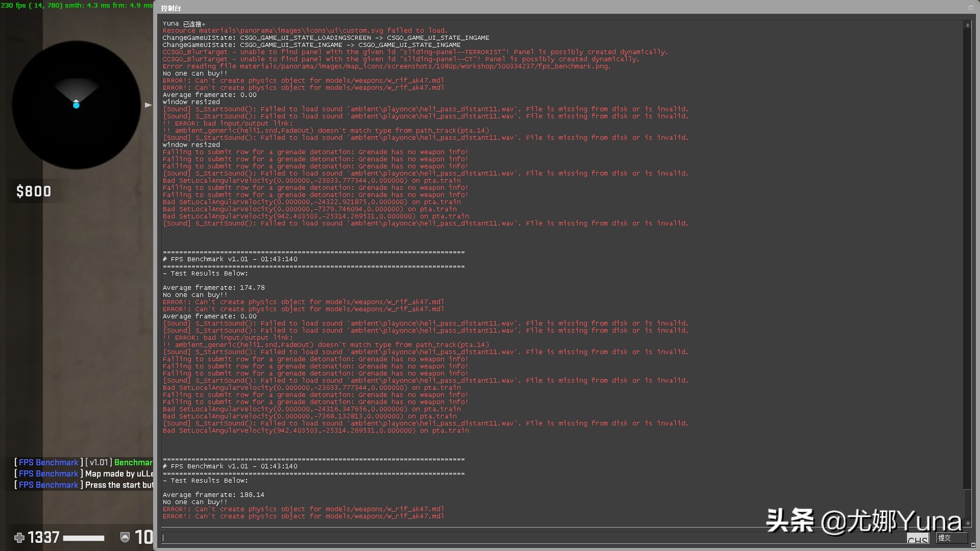The image size is (980, 551).
Task: Click the 'Yuna 已连接。' console line
Action: (184, 23)
